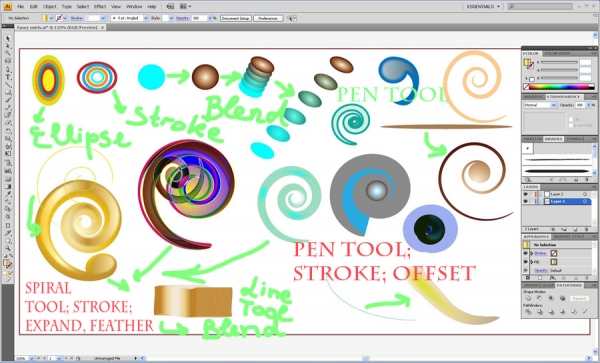Open the 5 pt. Angled brush dropdown
The image size is (600, 363).
pos(146,18)
